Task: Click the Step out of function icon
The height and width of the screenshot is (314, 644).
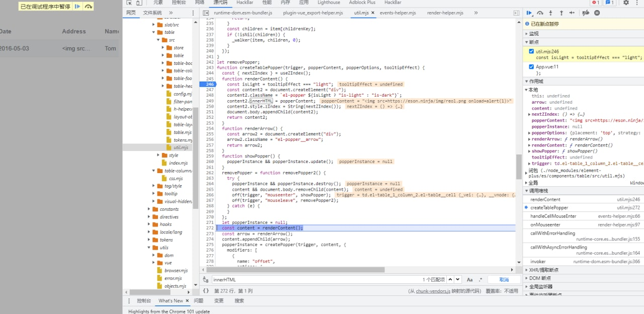Action: coord(561,13)
